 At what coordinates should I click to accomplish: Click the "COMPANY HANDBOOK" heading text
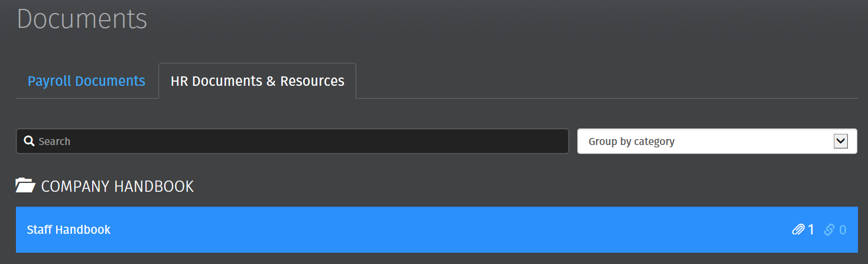[x=118, y=186]
